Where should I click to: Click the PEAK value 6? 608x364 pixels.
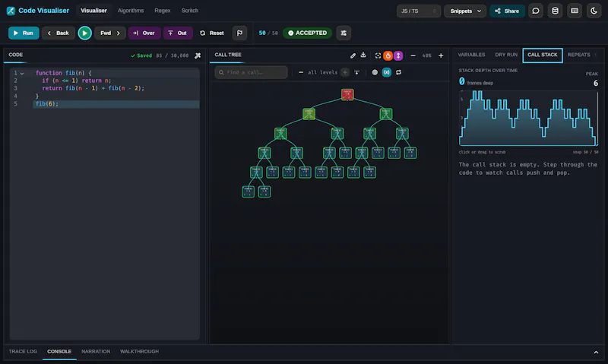(x=596, y=84)
